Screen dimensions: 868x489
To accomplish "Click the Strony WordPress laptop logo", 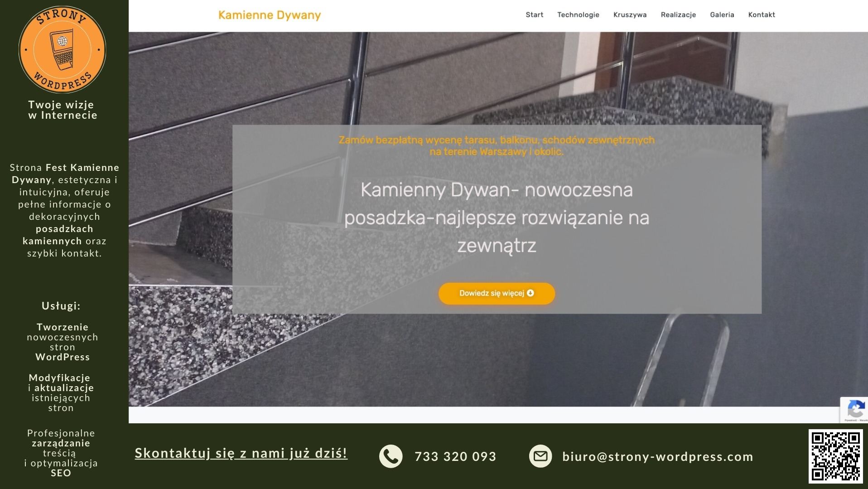I will (62, 50).
